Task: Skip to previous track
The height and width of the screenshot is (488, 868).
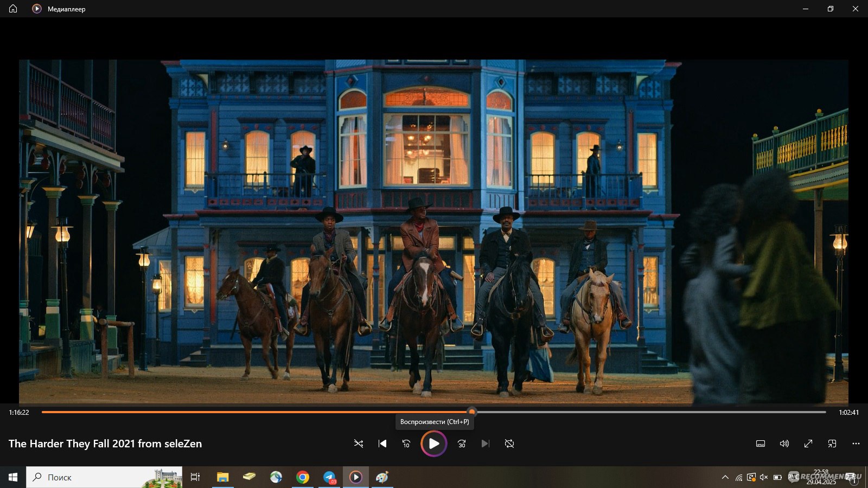Action: (x=382, y=444)
